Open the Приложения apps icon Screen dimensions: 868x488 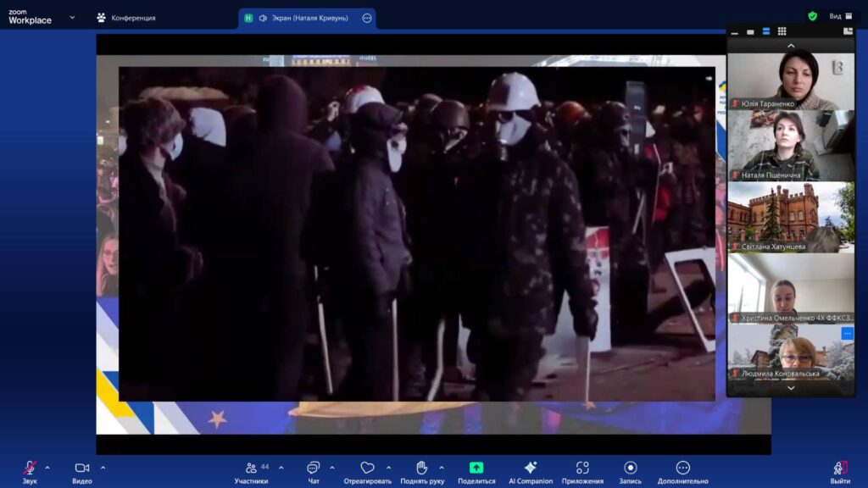582,468
